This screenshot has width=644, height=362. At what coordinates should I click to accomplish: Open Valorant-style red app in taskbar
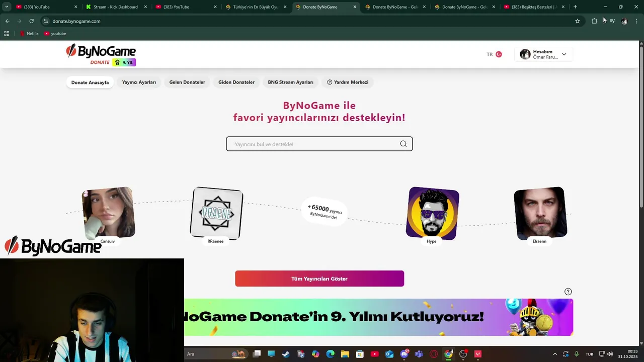(x=478, y=354)
